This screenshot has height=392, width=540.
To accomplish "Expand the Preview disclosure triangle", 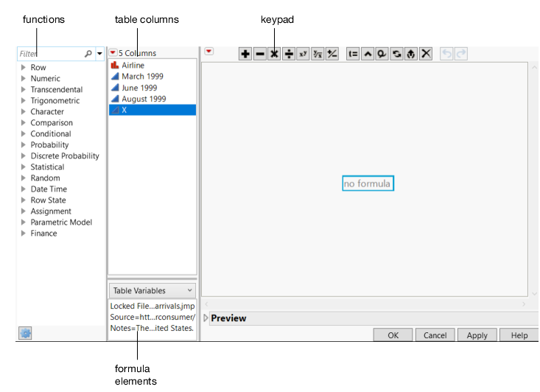I will click(206, 318).
